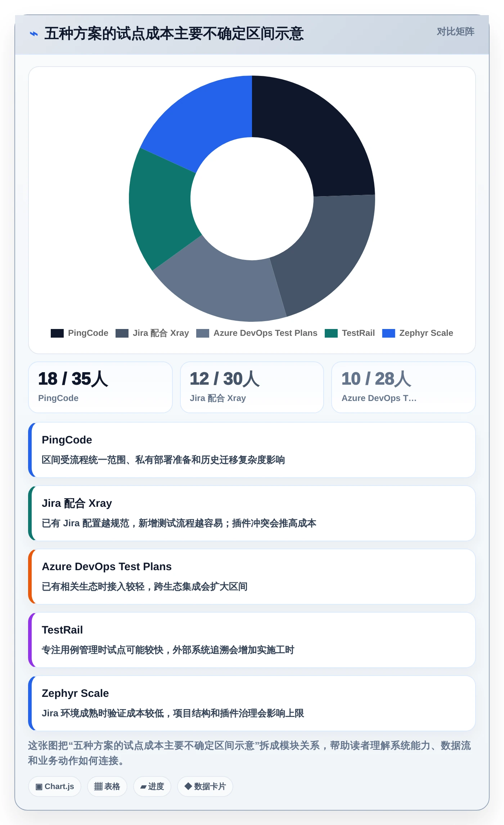Click the Jira 配合 Xray description card heading
Screen dimensions: 504x825
pyautogui.click(x=77, y=503)
